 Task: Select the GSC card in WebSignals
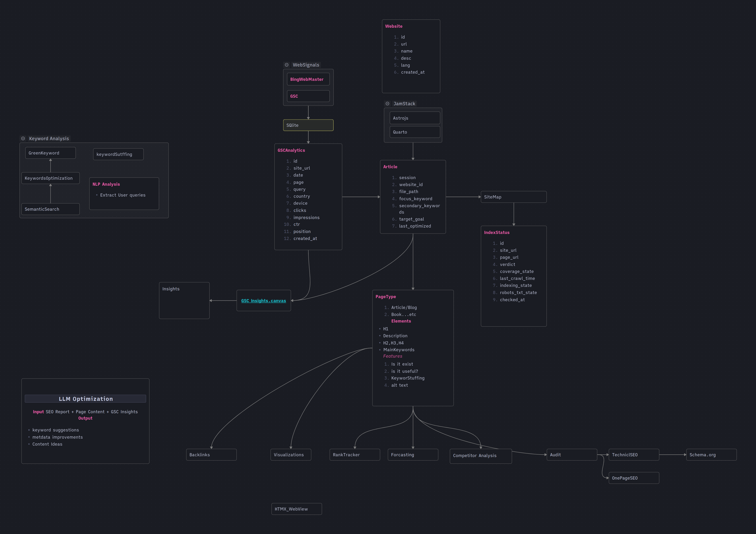tap(308, 96)
